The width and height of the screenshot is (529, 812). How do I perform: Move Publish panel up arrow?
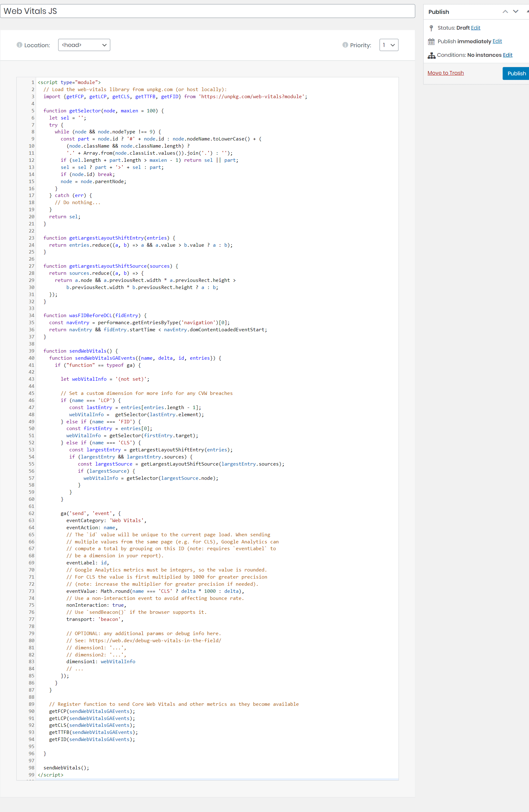click(x=505, y=12)
